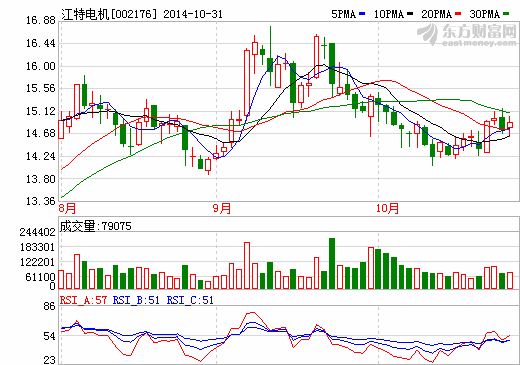Image resolution: width=520 pixels, height=365 pixels.
Task: Select the 20PMA legend label
Action: pos(437,14)
